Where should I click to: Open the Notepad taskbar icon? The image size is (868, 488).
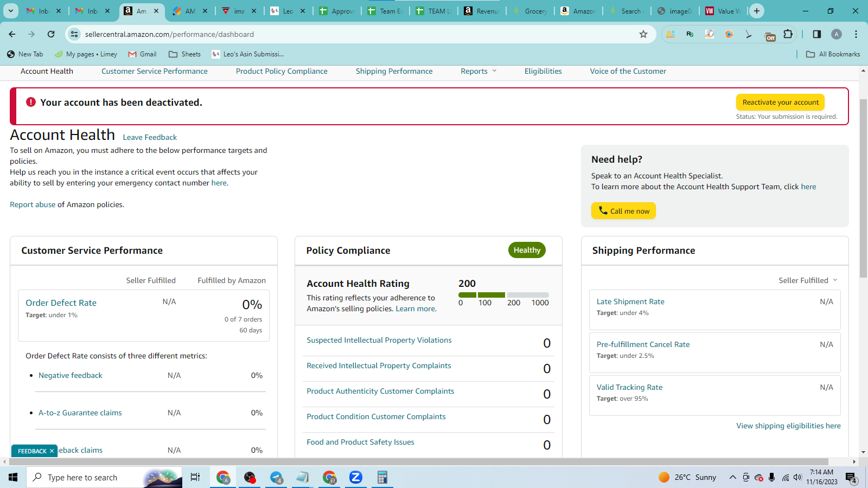pos(303,477)
